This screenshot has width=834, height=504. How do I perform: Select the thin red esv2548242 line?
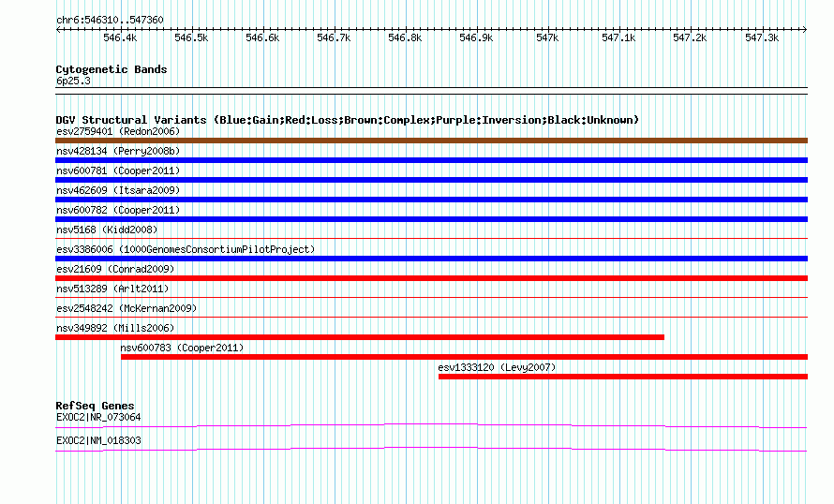click(431, 318)
